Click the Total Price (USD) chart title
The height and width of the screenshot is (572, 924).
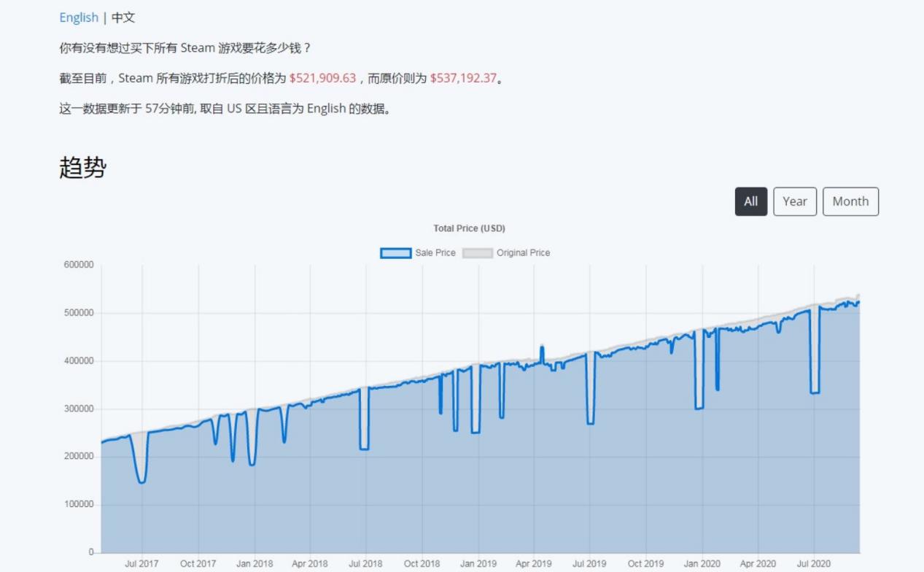coord(470,228)
